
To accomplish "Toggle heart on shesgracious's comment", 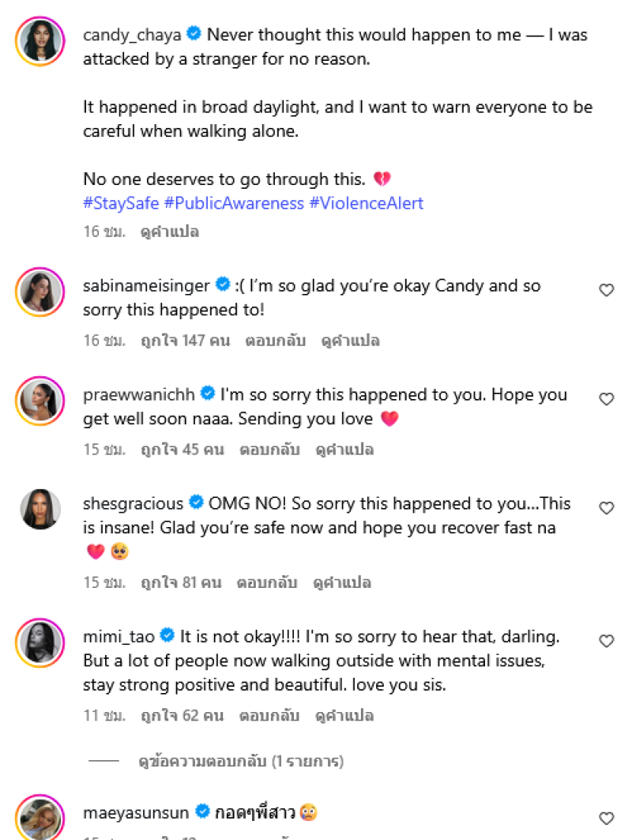I will (x=607, y=508).
